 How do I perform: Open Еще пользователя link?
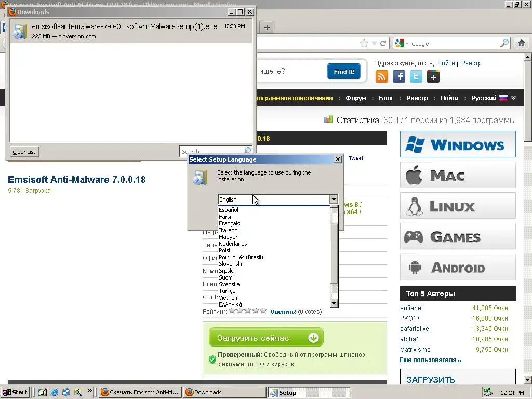click(x=430, y=360)
